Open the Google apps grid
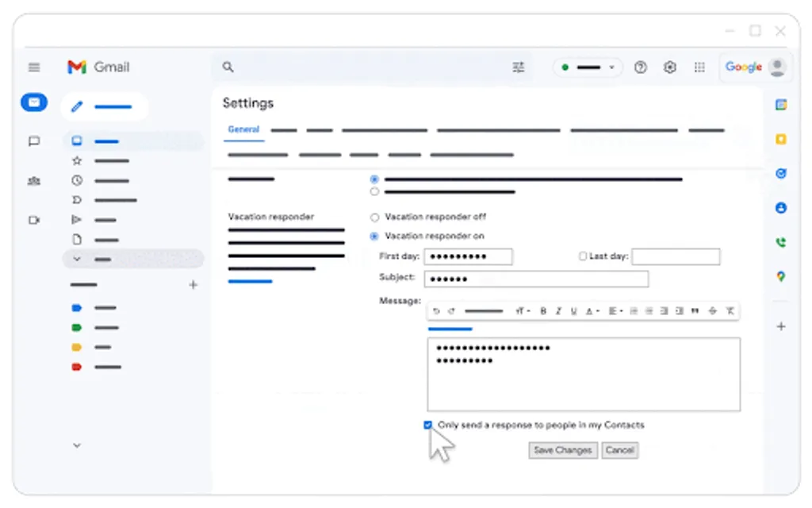This screenshot has height=508, width=812. coord(699,67)
